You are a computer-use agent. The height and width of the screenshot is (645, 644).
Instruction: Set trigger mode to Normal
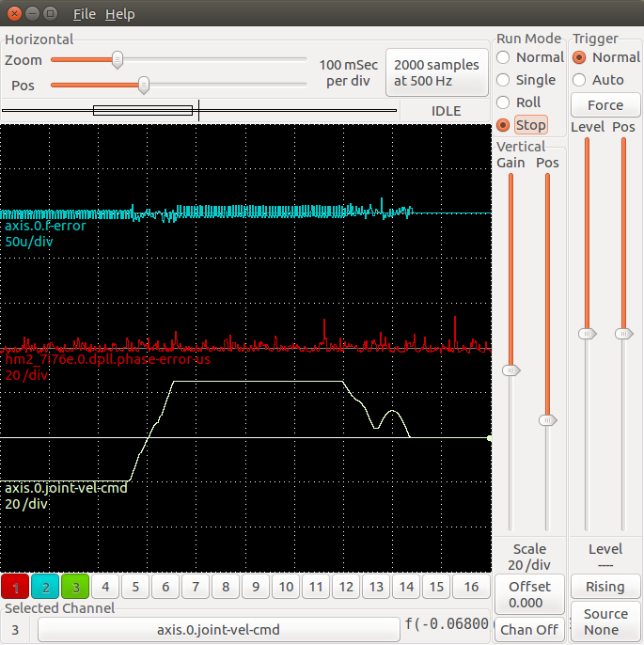pyautogui.click(x=606, y=57)
